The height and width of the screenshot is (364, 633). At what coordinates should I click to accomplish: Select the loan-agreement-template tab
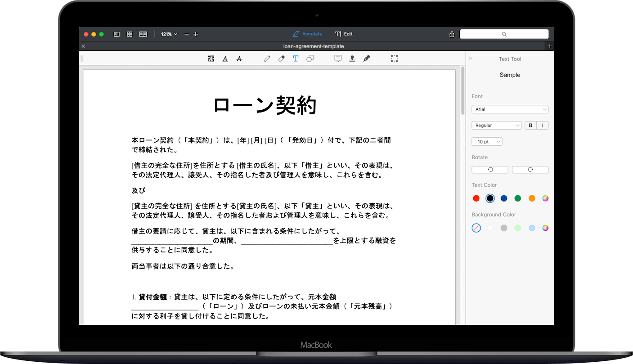click(314, 46)
